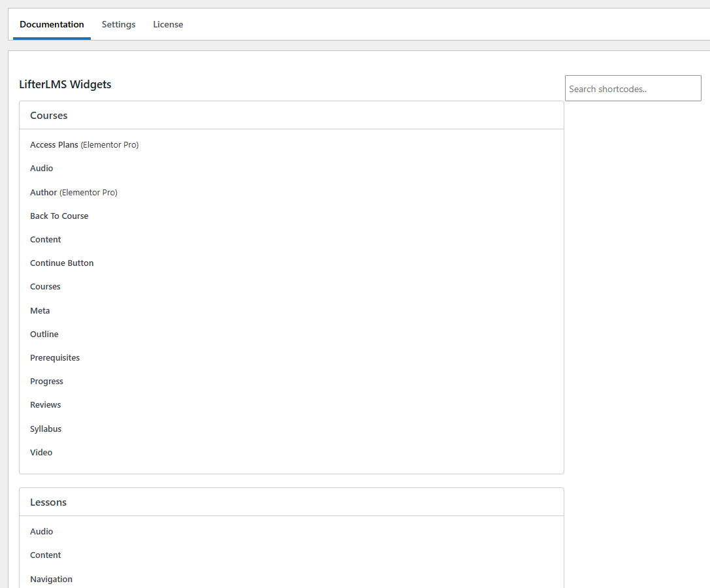
Task: Open the Audio link under Courses
Action: pyautogui.click(x=42, y=169)
